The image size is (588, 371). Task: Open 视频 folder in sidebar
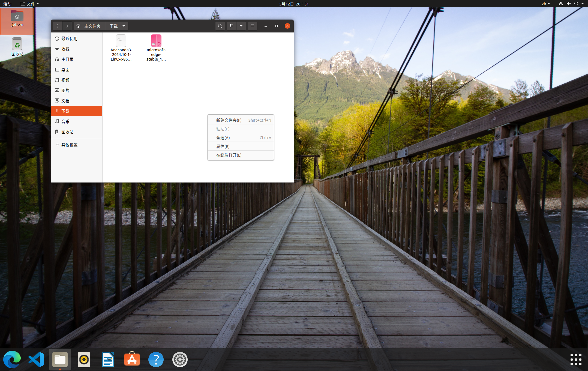point(77,80)
